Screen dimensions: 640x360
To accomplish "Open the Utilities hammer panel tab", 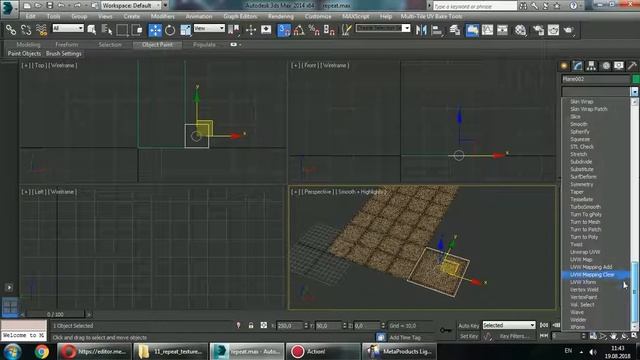I will click(x=632, y=66).
